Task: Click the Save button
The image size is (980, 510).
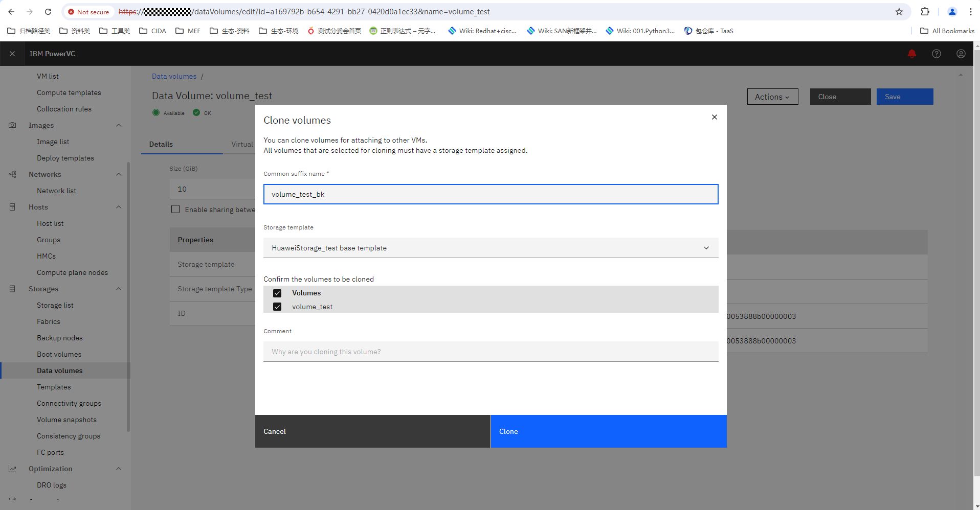Action: pos(904,97)
